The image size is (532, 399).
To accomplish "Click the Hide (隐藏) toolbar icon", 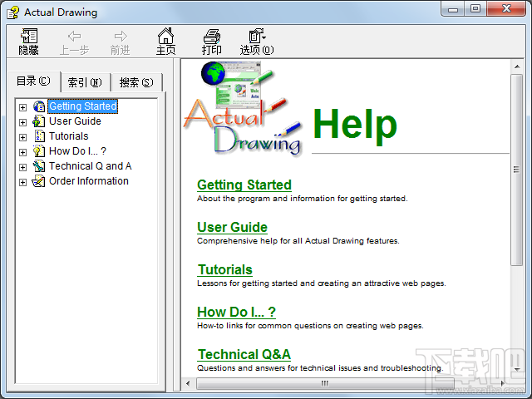I will (x=29, y=36).
